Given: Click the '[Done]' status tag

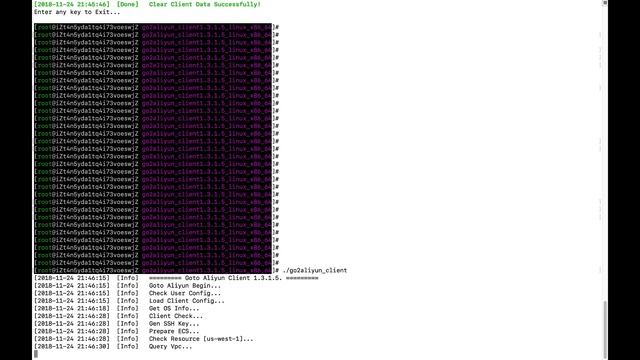Looking at the screenshot, I should [127, 4].
